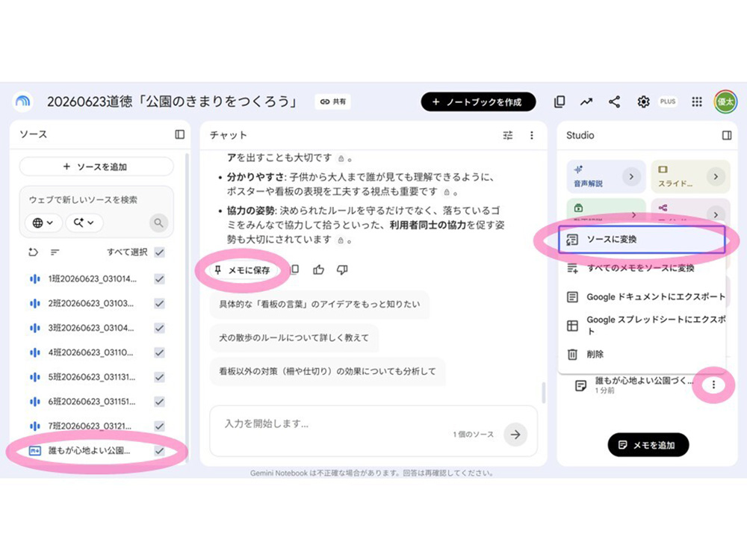
Task: Click thumbs up on response
Action: 319,270
